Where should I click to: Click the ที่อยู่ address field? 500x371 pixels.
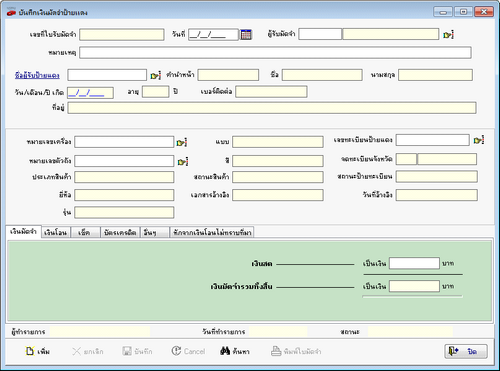pos(272,108)
